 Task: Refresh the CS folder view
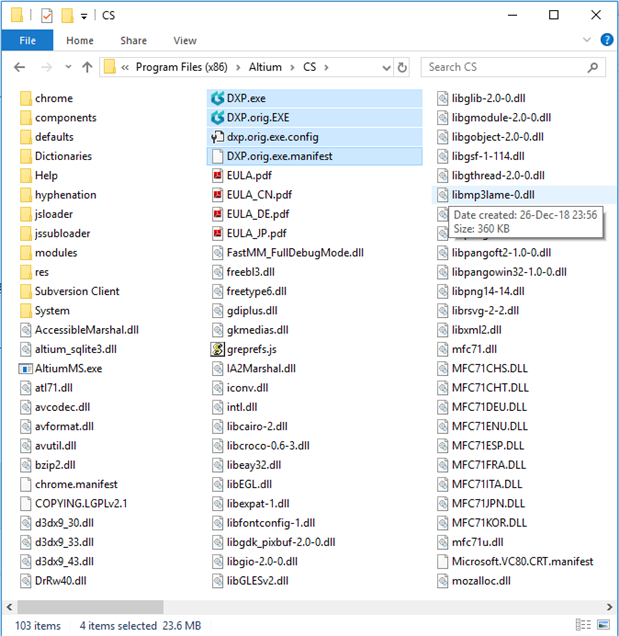402,67
